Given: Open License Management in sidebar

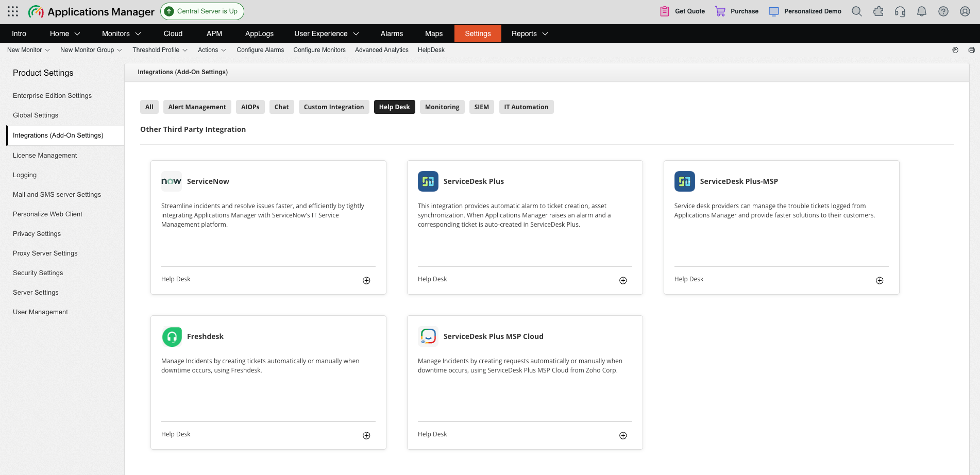Looking at the screenshot, I should click(x=45, y=156).
